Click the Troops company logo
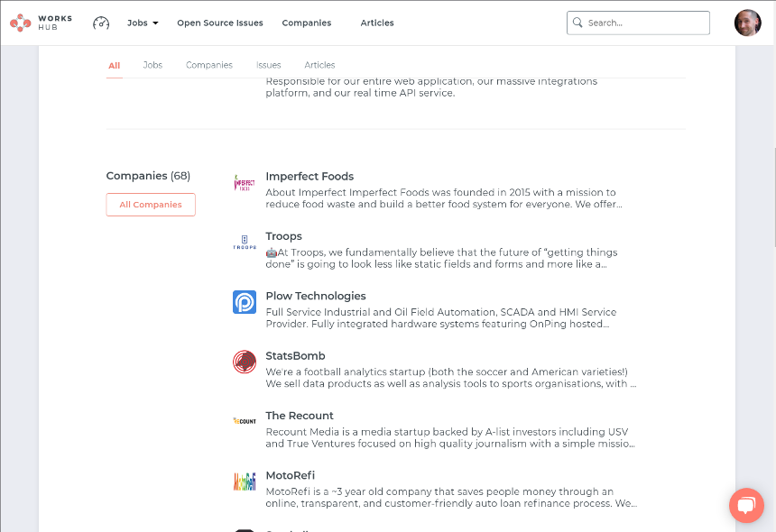This screenshot has width=776, height=532. click(x=245, y=243)
